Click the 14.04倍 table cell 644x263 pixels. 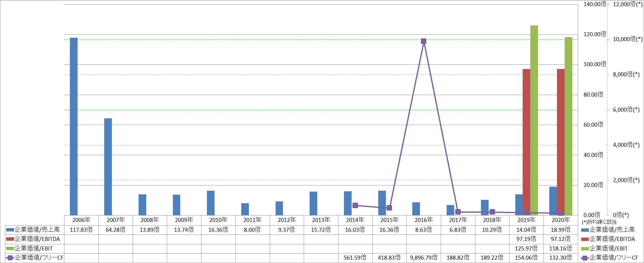[x=526, y=230]
